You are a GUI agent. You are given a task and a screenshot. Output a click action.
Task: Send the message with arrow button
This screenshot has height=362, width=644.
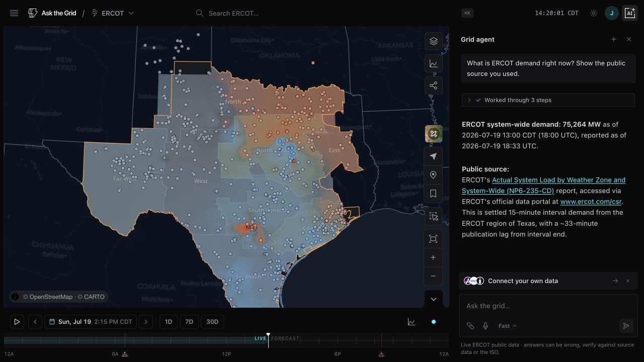[x=626, y=326]
